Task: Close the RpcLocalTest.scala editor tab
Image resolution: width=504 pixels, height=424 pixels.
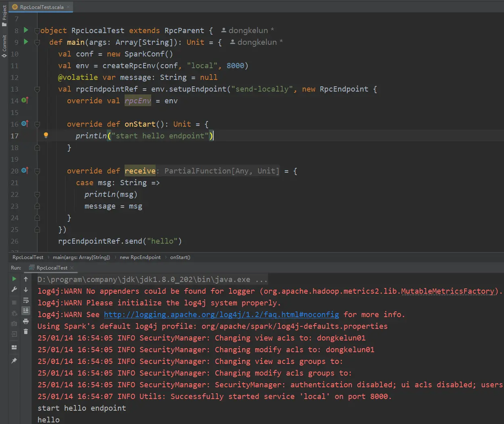Action: click(x=68, y=7)
